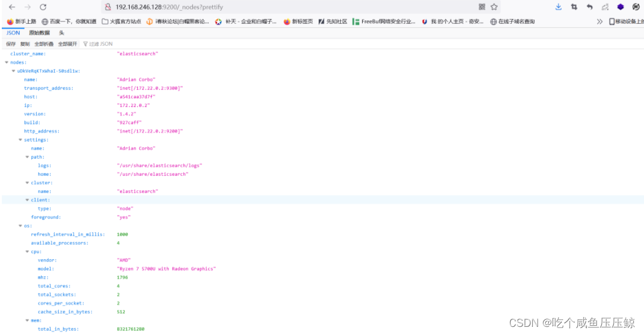Bookmark this page with the star icon

point(494,7)
